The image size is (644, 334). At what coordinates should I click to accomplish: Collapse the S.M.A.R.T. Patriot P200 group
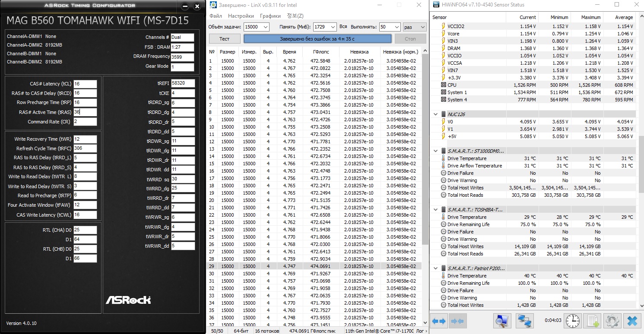point(435,268)
